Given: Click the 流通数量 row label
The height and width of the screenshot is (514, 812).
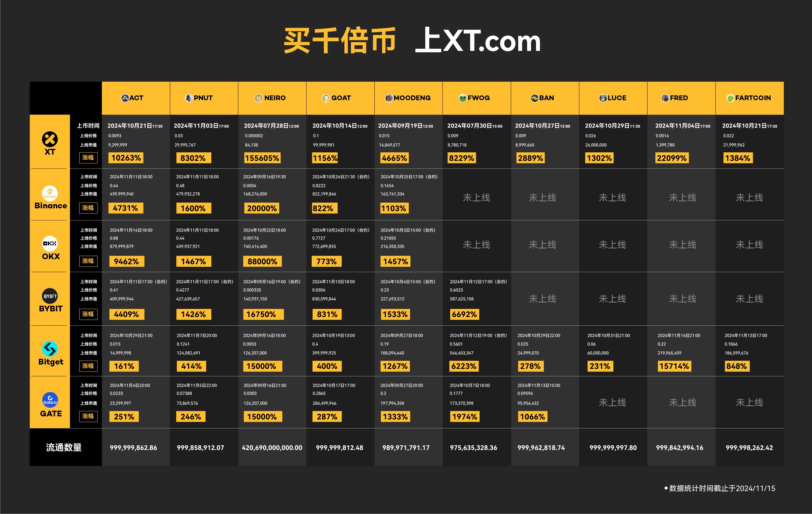Looking at the screenshot, I should pos(64,448).
